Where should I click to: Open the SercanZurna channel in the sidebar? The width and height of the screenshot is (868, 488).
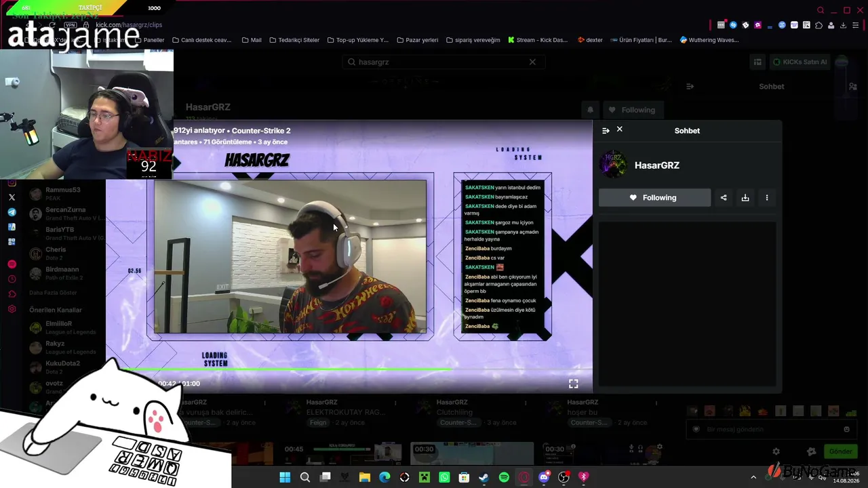tap(66, 213)
